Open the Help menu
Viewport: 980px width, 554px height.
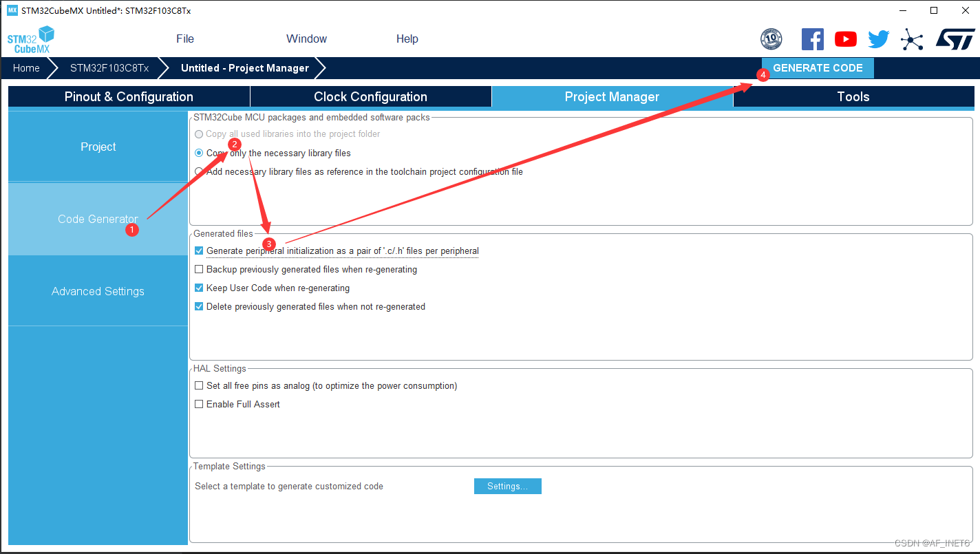tap(407, 39)
